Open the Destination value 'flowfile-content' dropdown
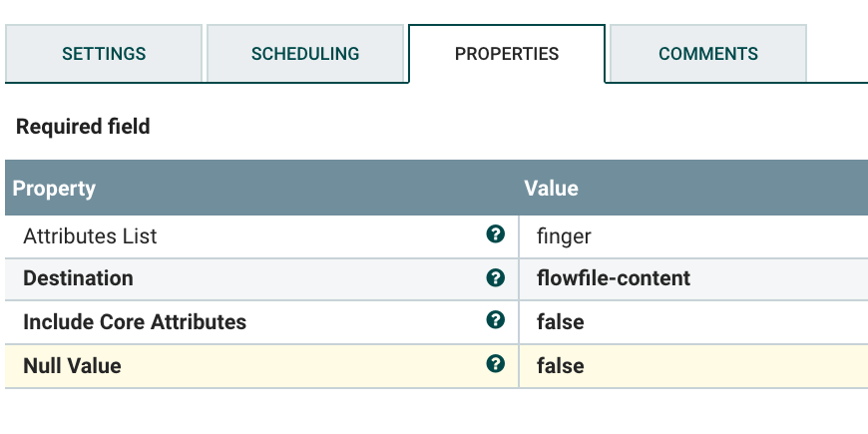 pyautogui.click(x=613, y=278)
